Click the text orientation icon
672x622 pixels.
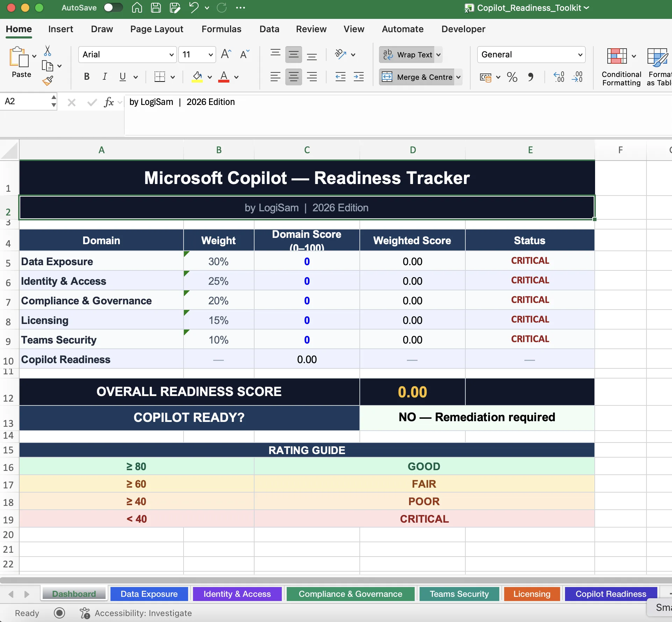tap(341, 54)
